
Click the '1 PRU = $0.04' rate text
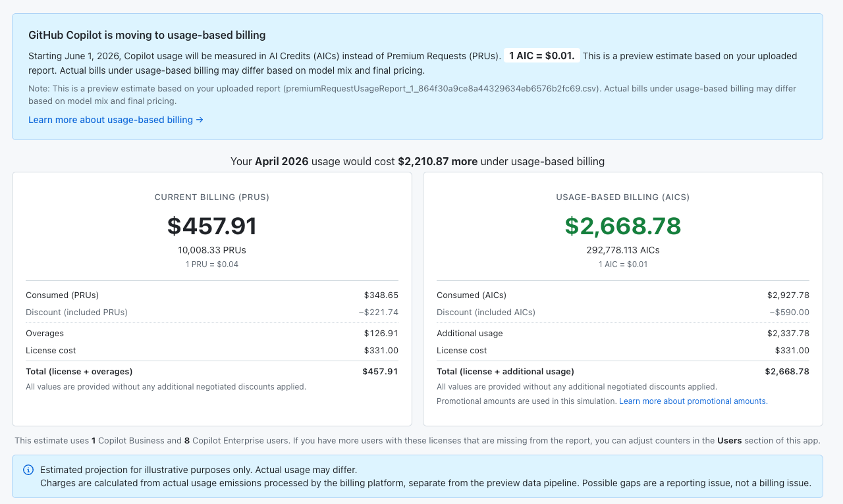click(212, 265)
